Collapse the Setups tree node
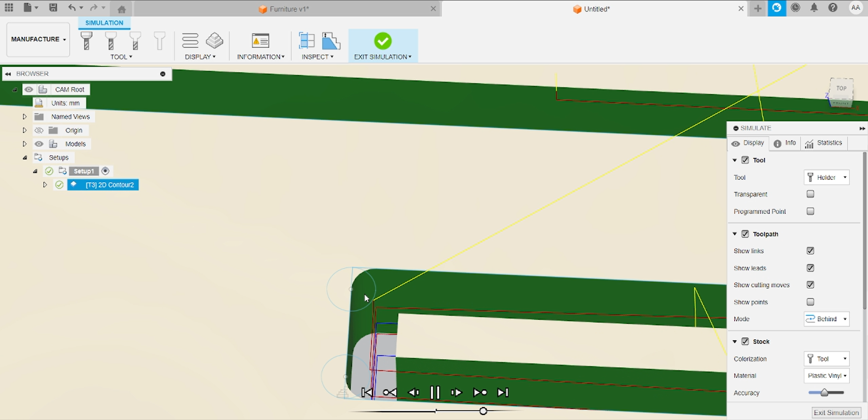868x420 pixels. tap(25, 158)
